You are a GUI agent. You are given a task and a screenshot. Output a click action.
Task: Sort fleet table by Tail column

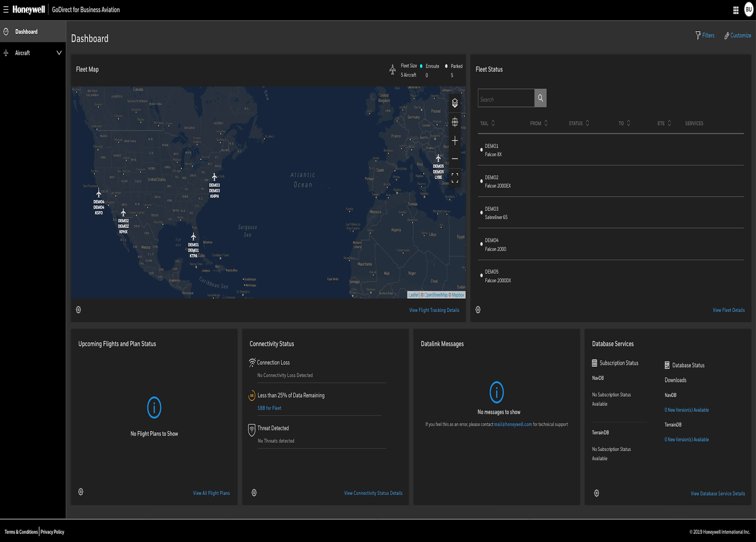coord(493,123)
